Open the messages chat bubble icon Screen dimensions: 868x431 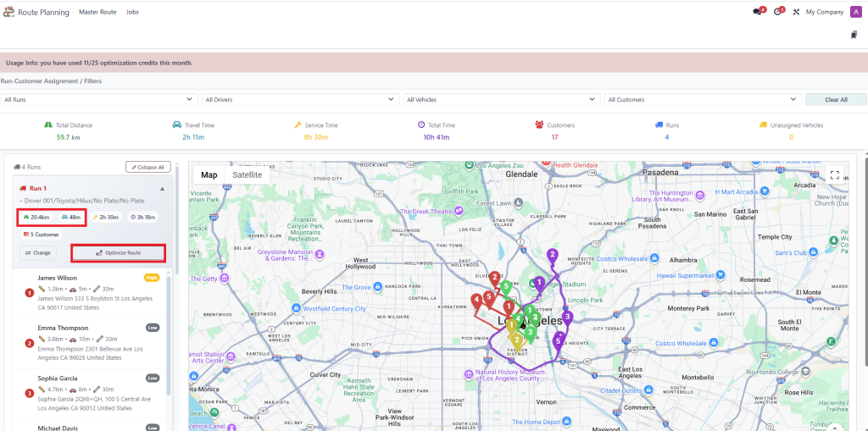click(757, 12)
